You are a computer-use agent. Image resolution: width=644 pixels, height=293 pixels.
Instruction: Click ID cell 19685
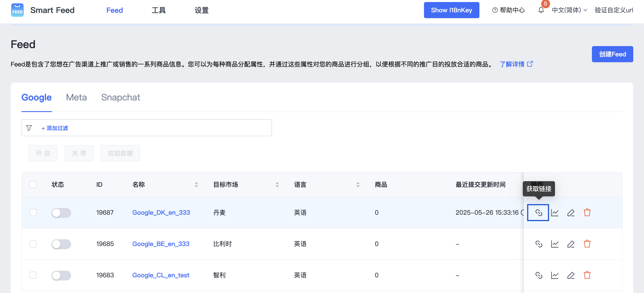click(105, 244)
